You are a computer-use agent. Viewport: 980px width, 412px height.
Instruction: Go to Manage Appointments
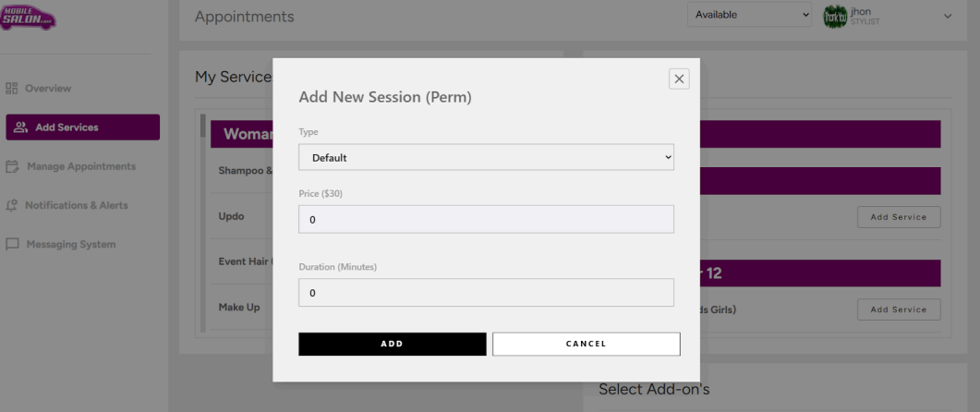[81, 167]
